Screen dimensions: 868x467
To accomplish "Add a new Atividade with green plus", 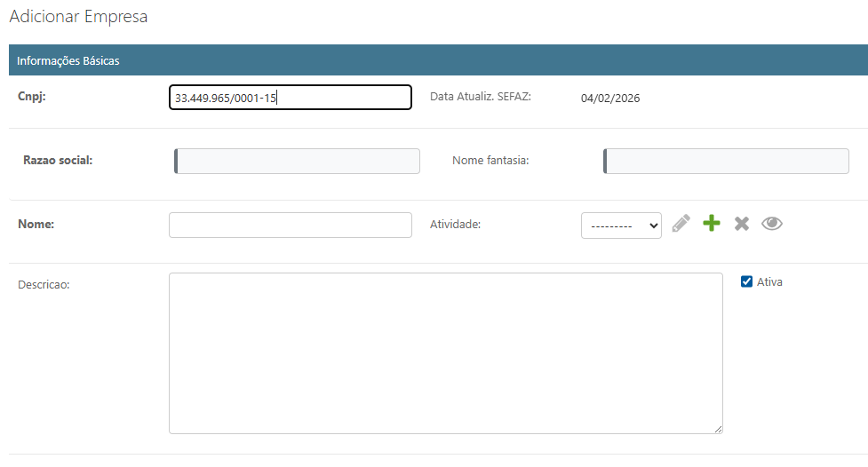I will click(712, 224).
